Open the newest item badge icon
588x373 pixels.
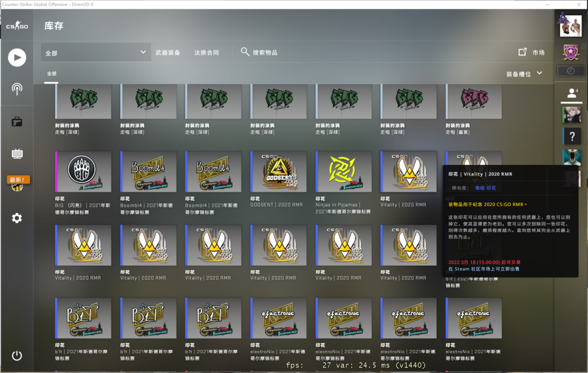[x=18, y=183]
